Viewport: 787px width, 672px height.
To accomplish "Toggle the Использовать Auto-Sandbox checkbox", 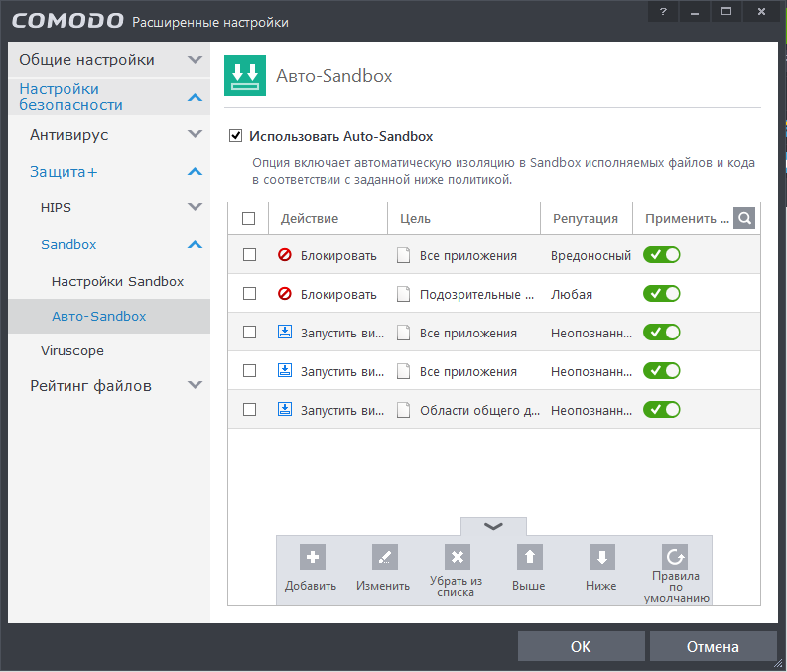I will pos(235,136).
